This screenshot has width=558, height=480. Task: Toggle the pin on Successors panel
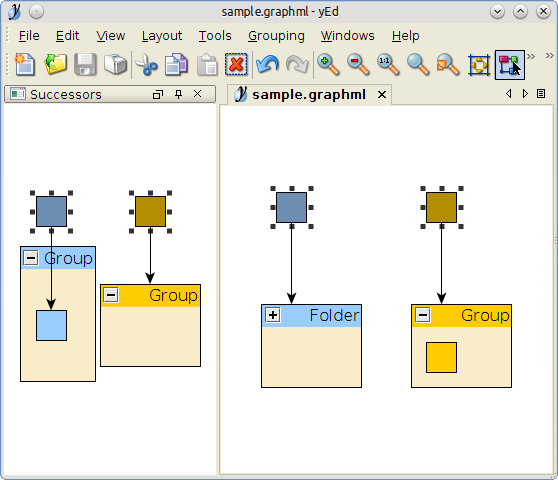point(179,94)
